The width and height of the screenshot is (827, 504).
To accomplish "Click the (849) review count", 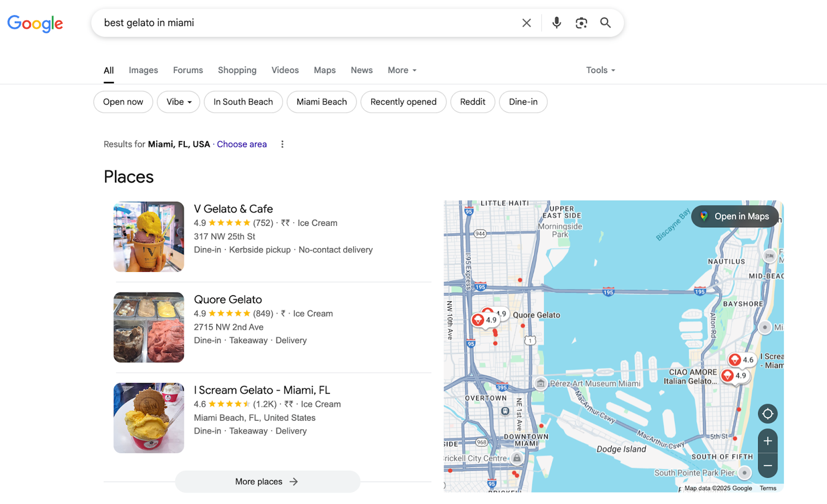I will [x=263, y=313].
